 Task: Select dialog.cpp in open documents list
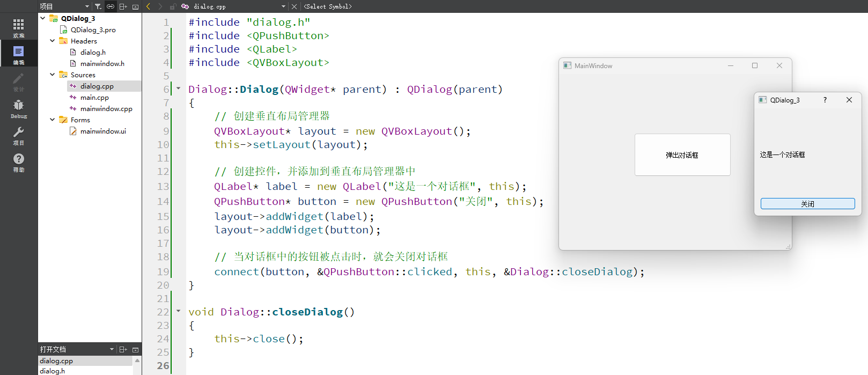85,361
